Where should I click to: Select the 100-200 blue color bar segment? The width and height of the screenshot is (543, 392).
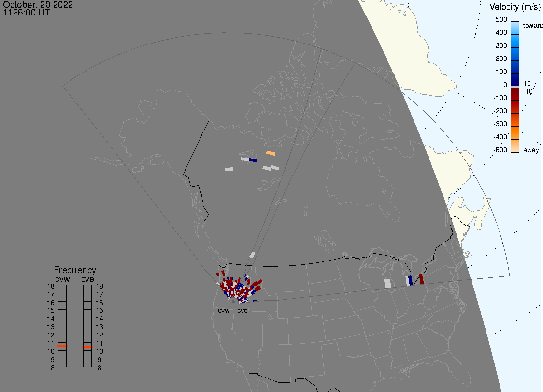tap(515, 67)
